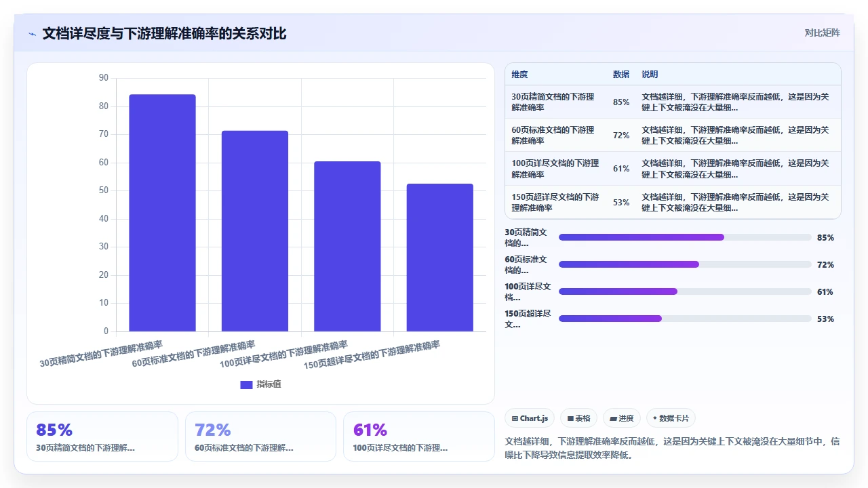
Task: Click table cell 100页详尽文档的下游理解准确率
Action: (x=555, y=169)
